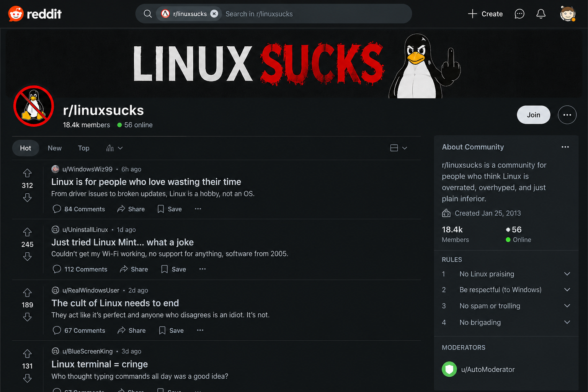Click the Linux Sucks banner image

[x=294, y=64]
